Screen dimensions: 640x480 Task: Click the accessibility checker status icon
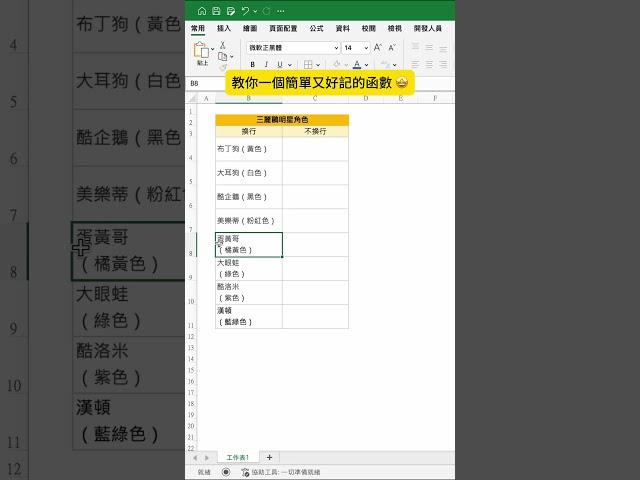point(245,472)
